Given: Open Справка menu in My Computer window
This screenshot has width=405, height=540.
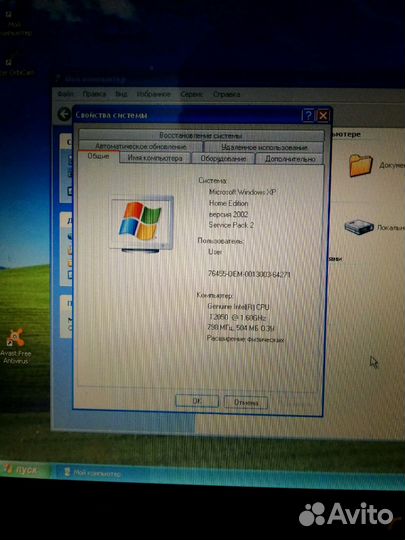Looking at the screenshot, I should pyautogui.click(x=226, y=94).
